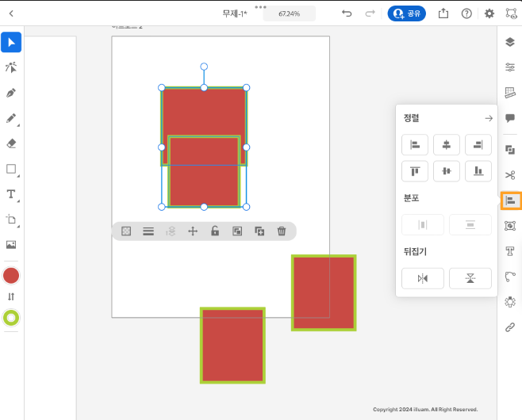The width and height of the screenshot is (522, 420).
Task: Select the Type tool
Action: pos(11,194)
